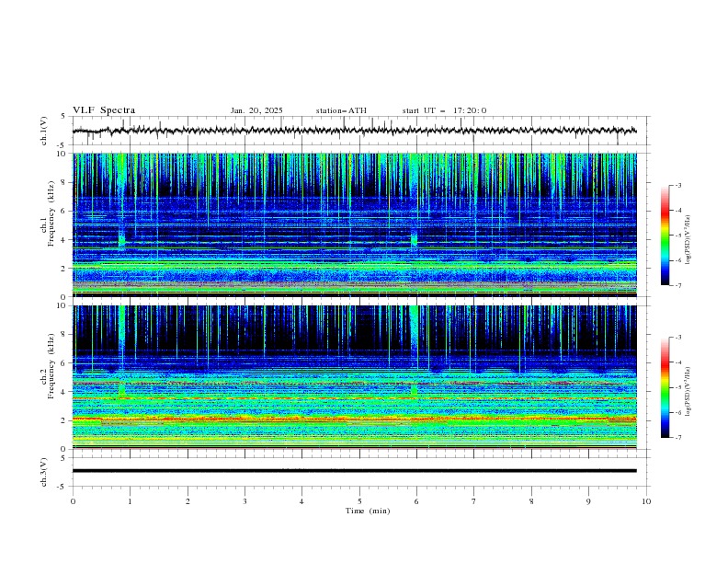Click the '5' tick on the time axis
Screen dimensions: 728x563
(x=359, y=501)
